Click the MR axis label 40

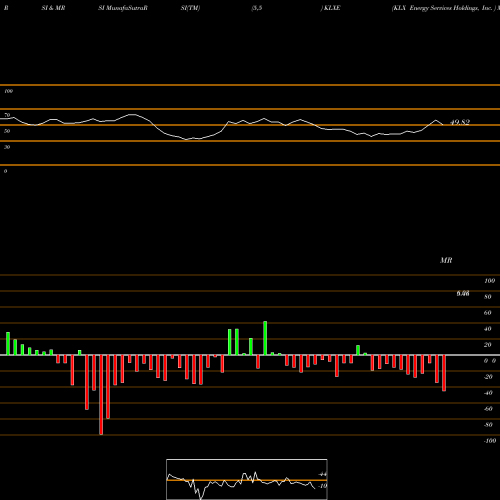click(488, 329)
